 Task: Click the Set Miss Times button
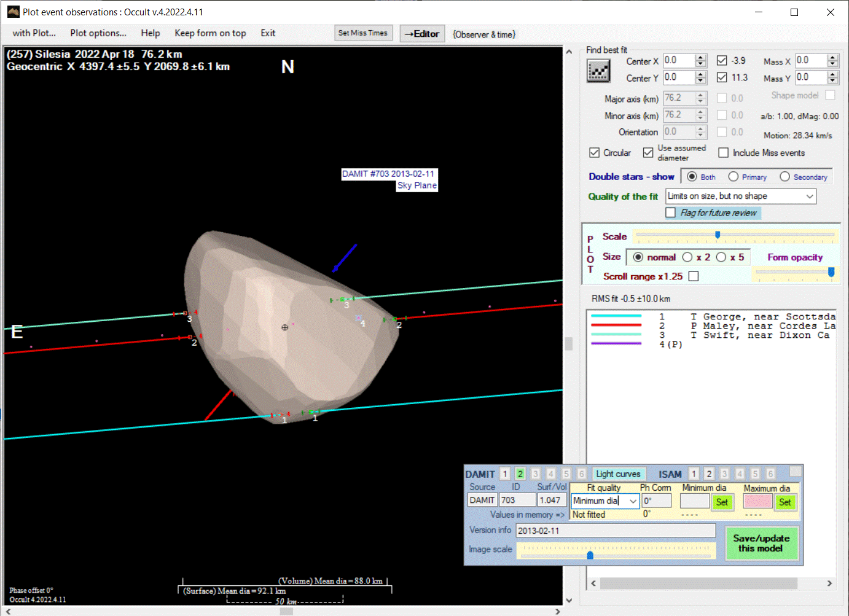tap(362, 33)
